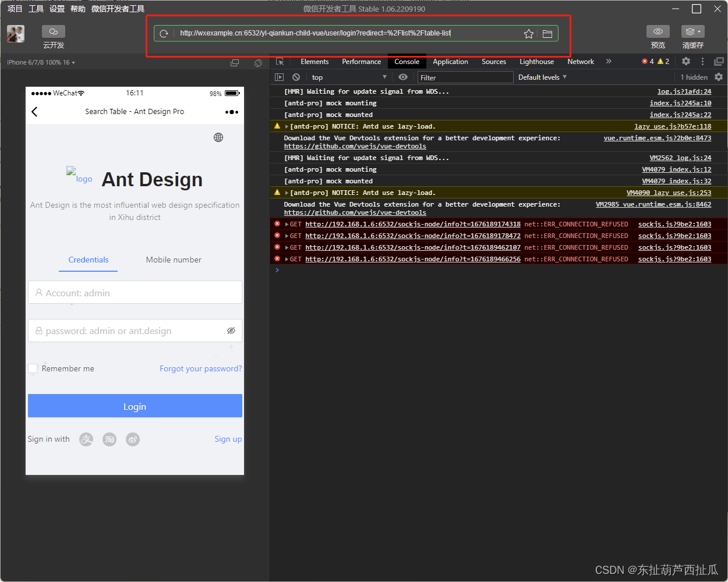Focus the console Filter field
The image size is (728, 582).
(465, 77)
